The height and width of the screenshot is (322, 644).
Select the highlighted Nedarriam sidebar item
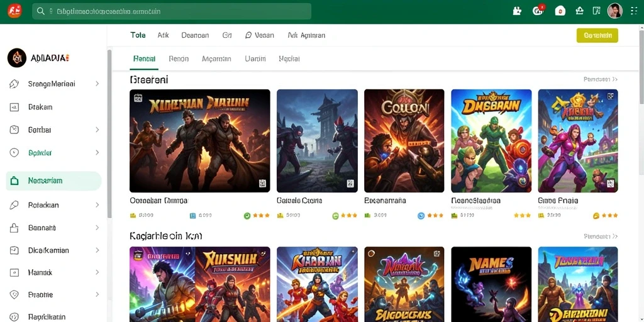coord(54,180)
